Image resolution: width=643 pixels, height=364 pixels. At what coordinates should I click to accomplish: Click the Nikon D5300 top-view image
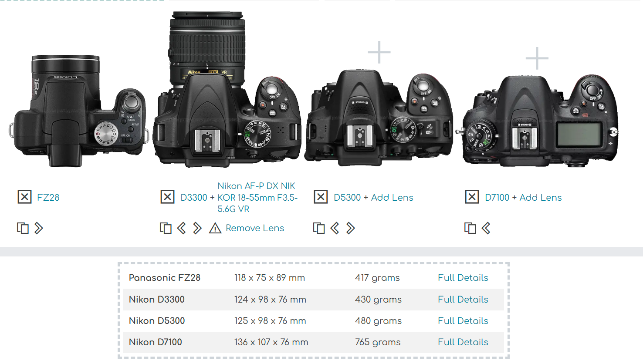(x=379, y=118)
